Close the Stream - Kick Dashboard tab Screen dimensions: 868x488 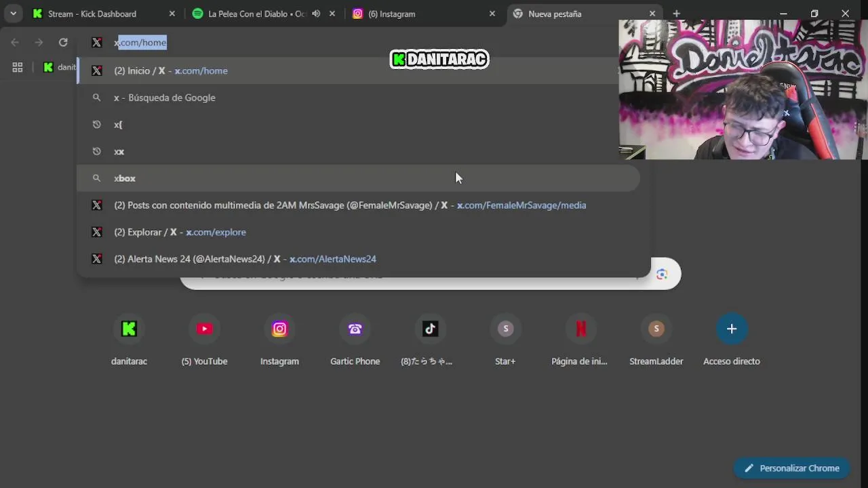click(x=172, y=14)
